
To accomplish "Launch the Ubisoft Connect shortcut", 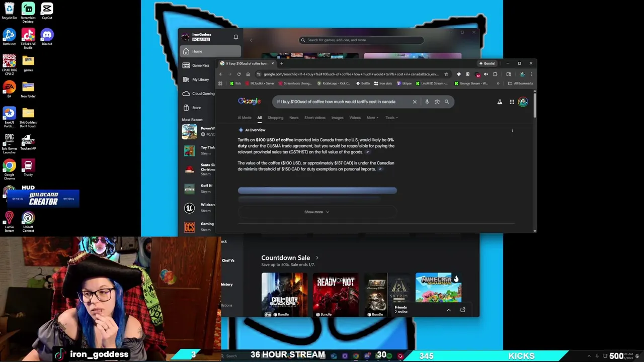I will click(28, 222).
